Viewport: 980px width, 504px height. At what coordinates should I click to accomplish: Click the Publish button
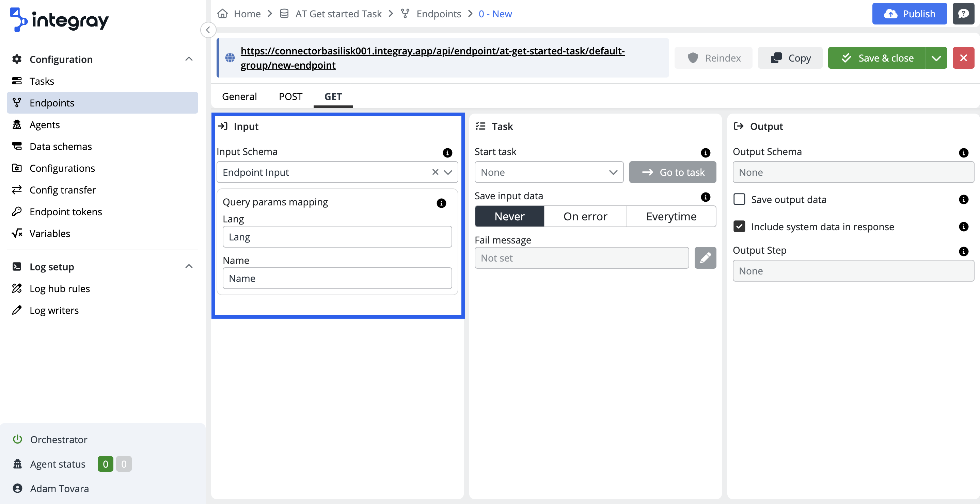click(x=909, y=14)
